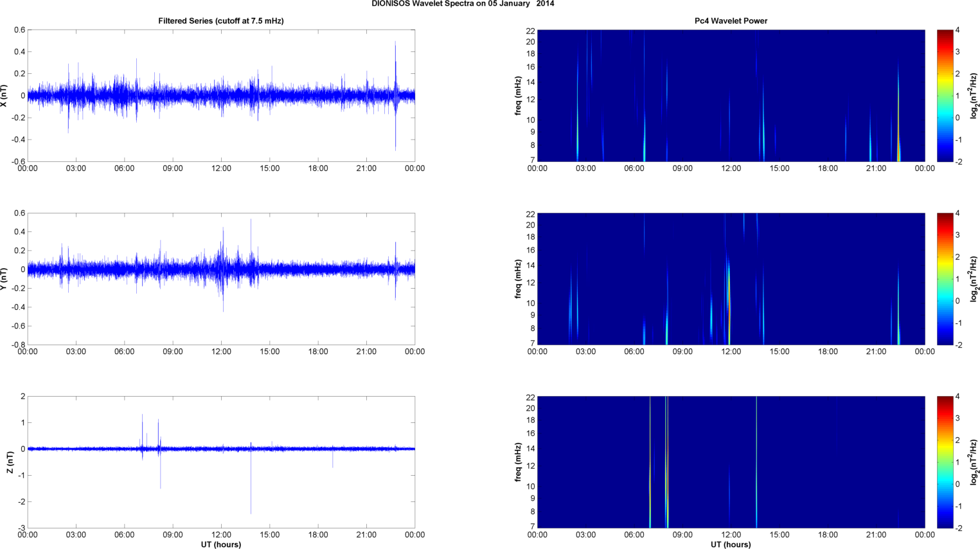Click the X (nT) filtered time series plot
The height and width of the screenshot is (549, 980).
[221, 96]
